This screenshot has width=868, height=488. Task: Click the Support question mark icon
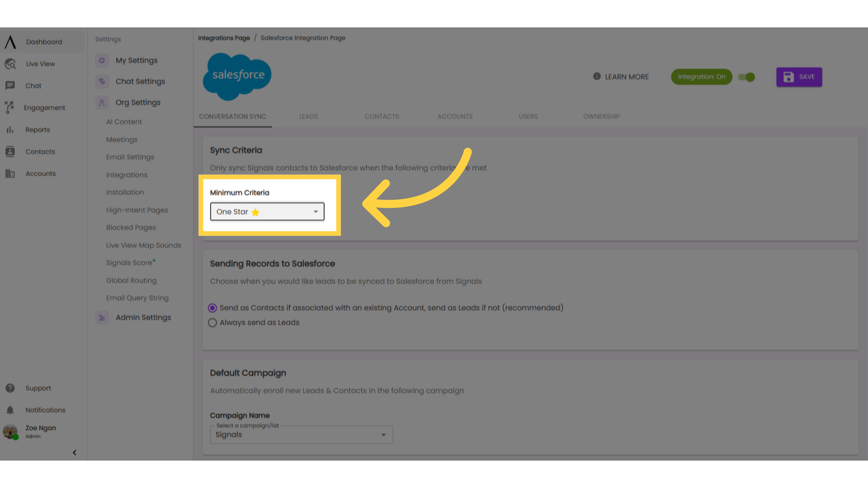click(x=10, y=388)
